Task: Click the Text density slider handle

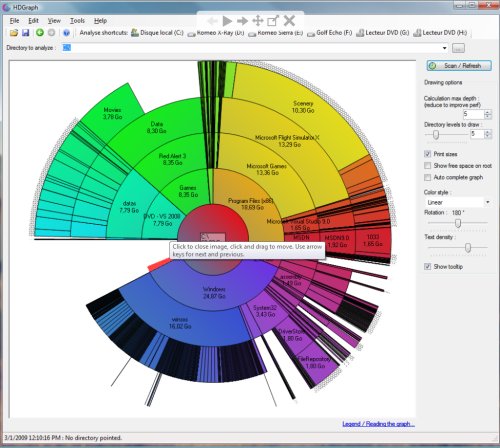Action: coord(468,248)
